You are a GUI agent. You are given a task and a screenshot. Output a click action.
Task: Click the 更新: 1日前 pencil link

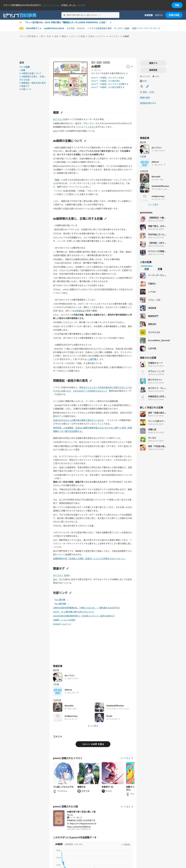tap(147, 92)
